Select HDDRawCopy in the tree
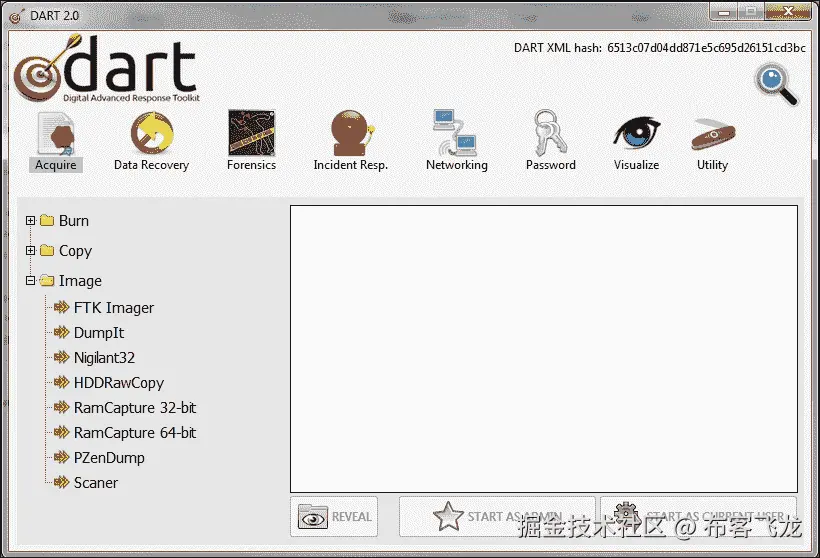This screenshot has width=820, height=558. pyautogui.click(x=119, y=383)
